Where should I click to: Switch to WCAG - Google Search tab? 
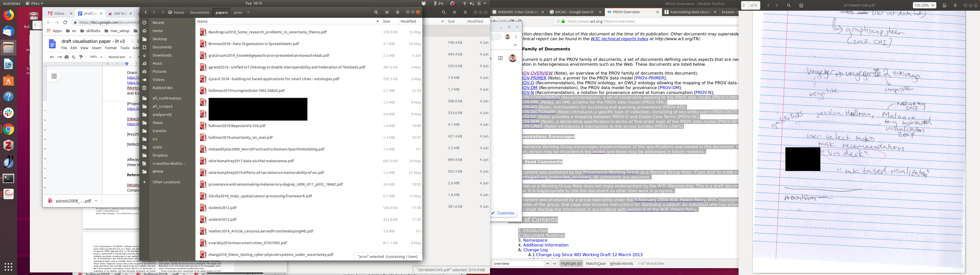pos(574,12)
